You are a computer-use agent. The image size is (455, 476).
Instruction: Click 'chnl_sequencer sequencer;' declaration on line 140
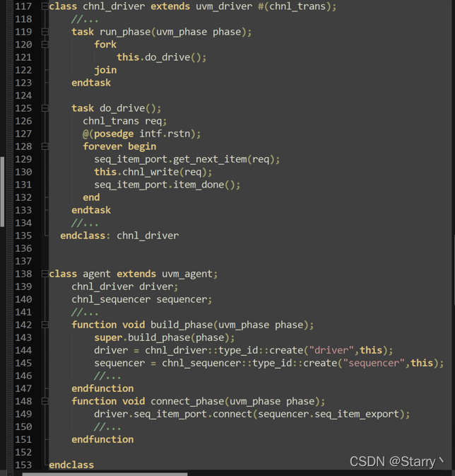point(142,300)
